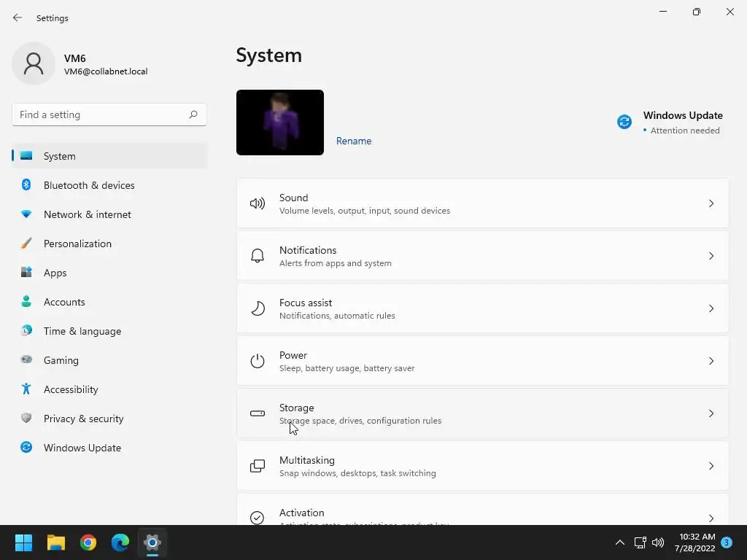Click the Accessibility figure icon
The width and height of the screenshot is (747, 560).
(26, 389)
